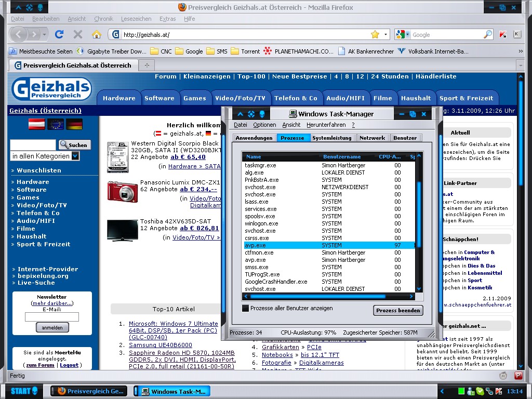Image resolution: width=532 pixels, height=399 pixels.
Task: Reload the Geizhals page
Action: [59, 34]
